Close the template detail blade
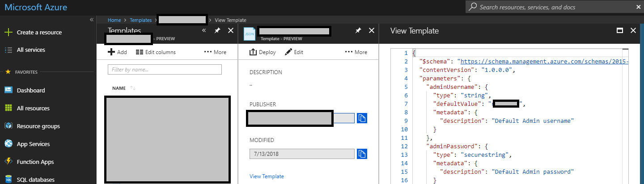Viewport: 644px width, 184px height. (x=371, y=30)
